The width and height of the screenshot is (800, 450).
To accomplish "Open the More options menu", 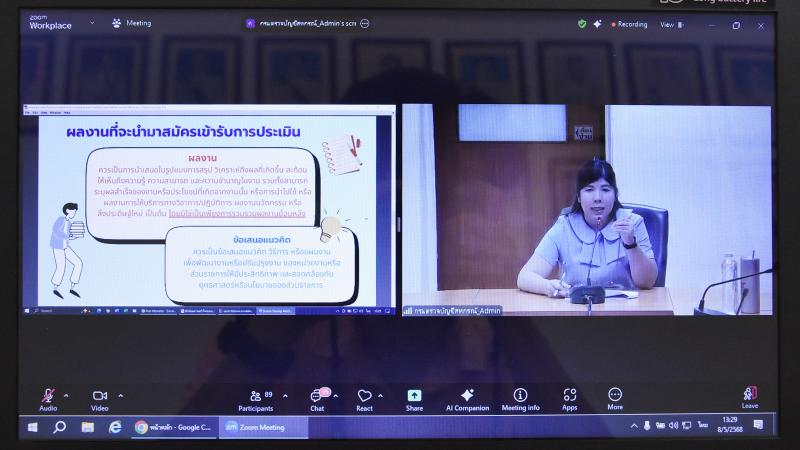I will (615, 399).
